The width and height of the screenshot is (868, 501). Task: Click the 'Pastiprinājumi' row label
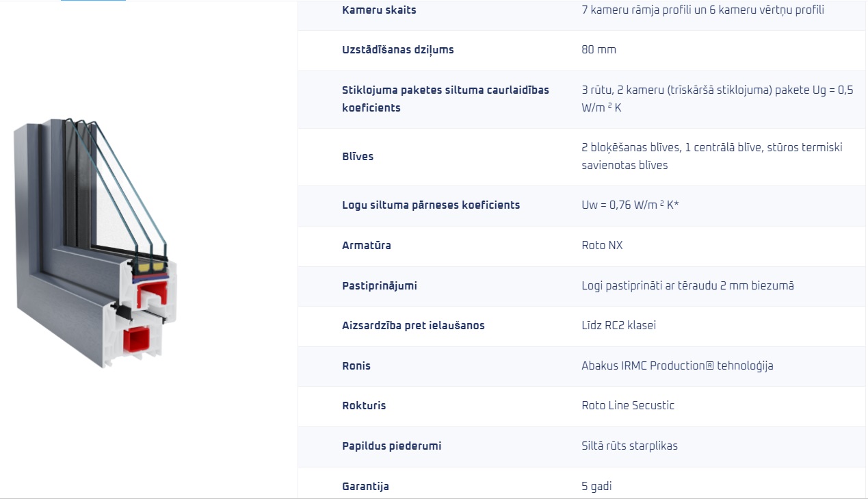point(380,286)
